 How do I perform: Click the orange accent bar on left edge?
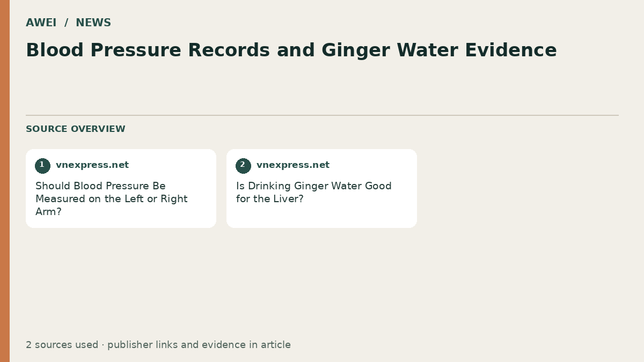(x=5, y=181)
